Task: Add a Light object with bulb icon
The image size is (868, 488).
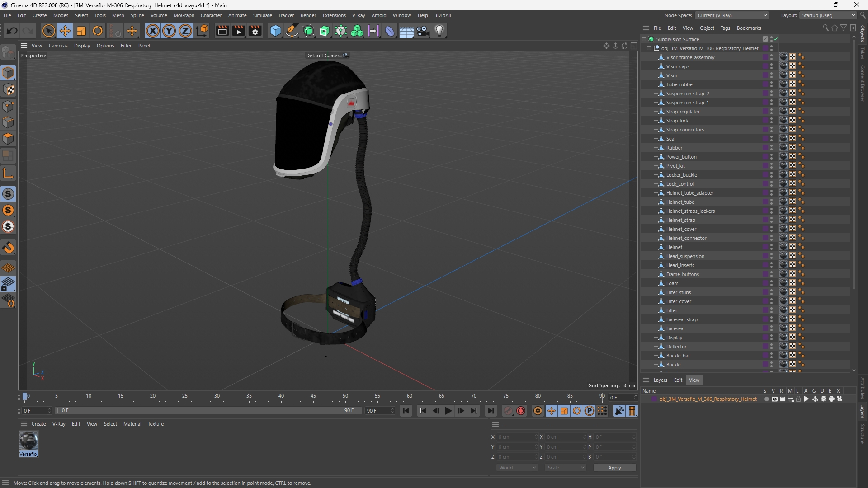Action: click(x=439, y=31)
